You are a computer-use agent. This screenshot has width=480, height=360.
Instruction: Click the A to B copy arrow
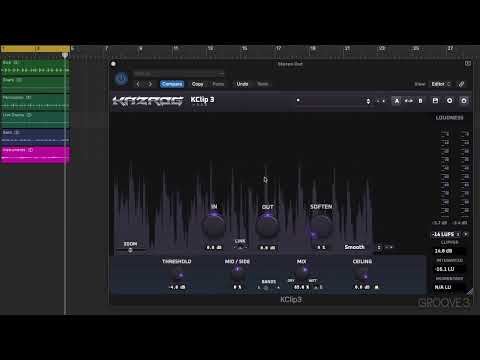pos(409,101)
